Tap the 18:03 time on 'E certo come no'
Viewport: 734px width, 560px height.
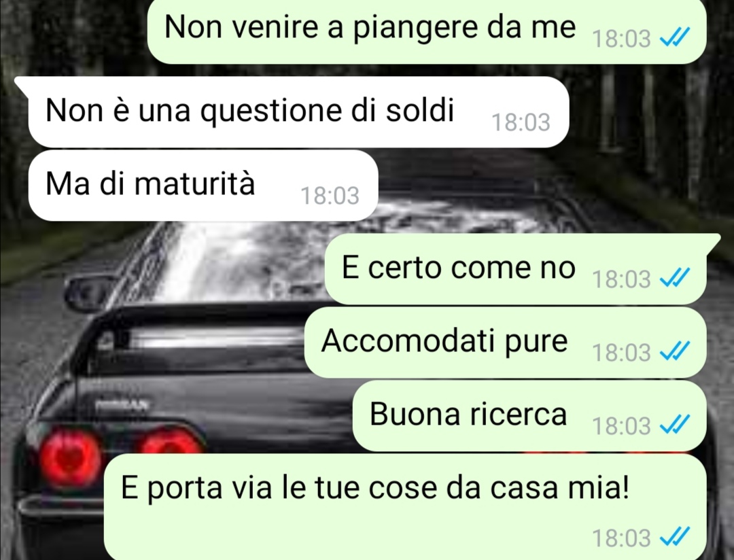pos(622,279)
